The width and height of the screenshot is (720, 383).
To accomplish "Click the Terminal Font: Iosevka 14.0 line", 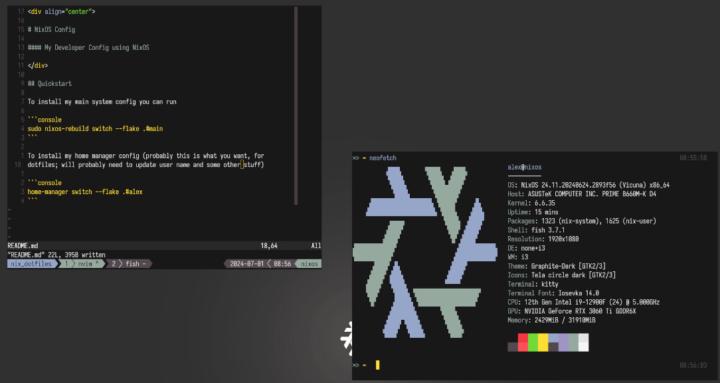I will click(553, 293).
